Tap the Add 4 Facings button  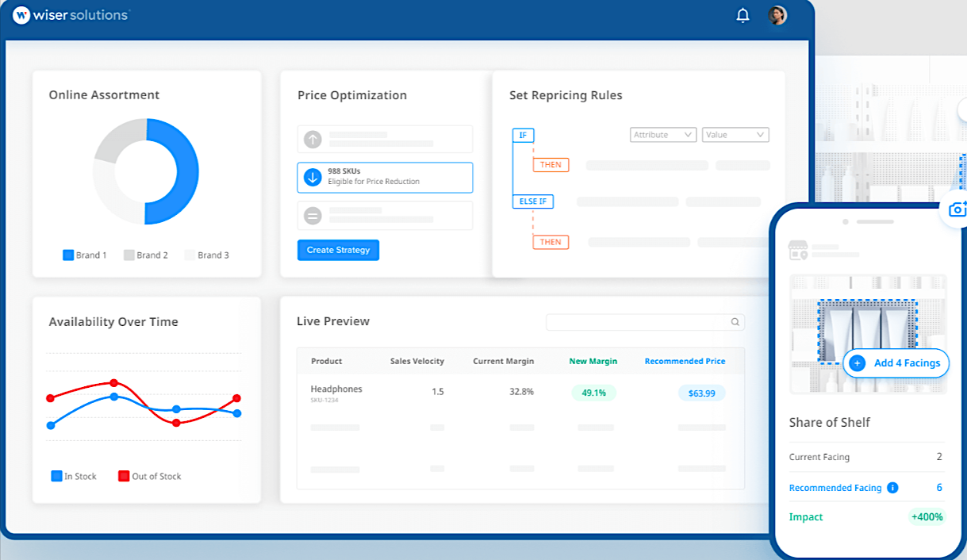(896, 363)
